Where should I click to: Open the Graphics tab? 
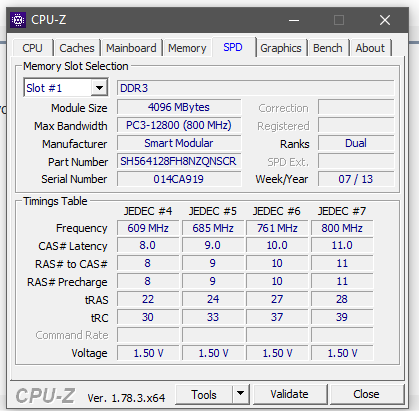point(281,48)
